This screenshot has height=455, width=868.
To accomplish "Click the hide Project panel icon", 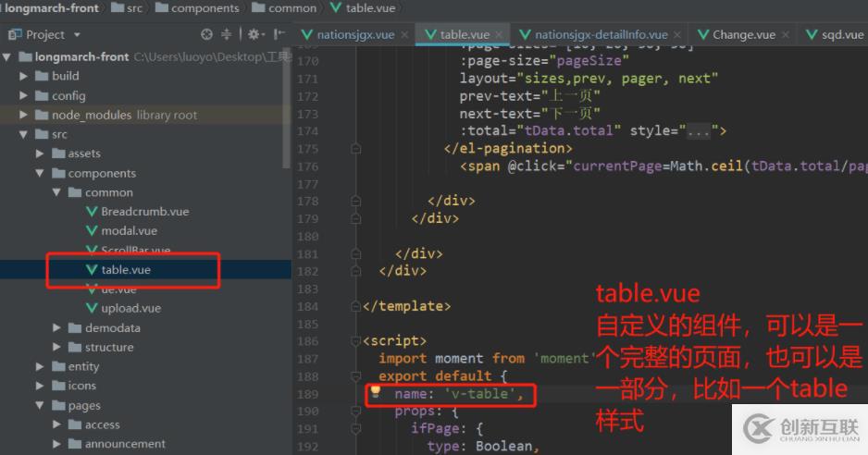I will (x=279, y=34).
